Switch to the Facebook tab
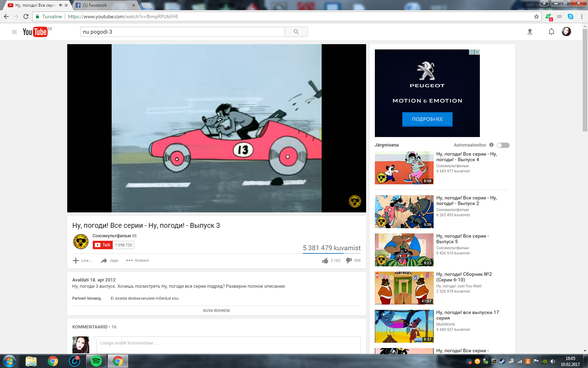This screenshot has width=588, height=368. point(104,5)
